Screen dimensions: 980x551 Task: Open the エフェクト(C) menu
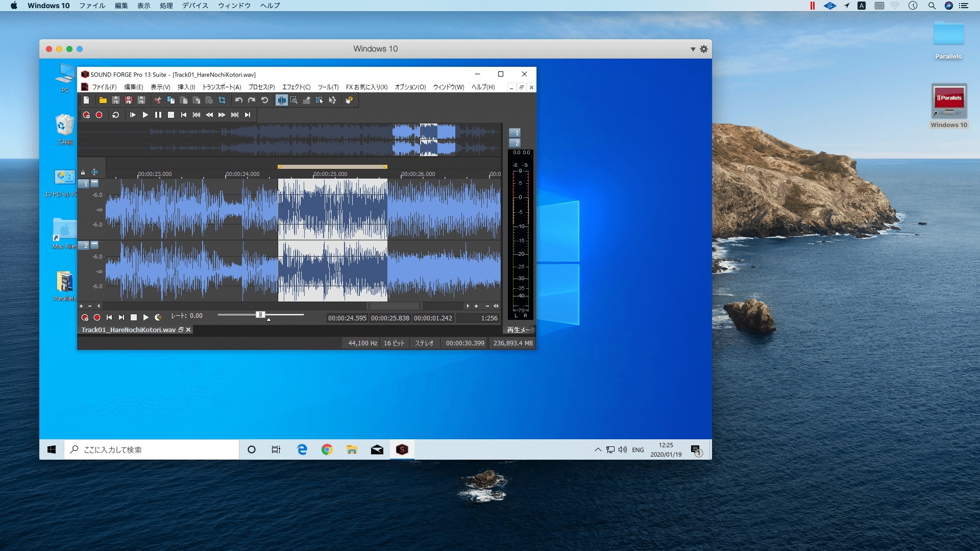pos(296,87)
